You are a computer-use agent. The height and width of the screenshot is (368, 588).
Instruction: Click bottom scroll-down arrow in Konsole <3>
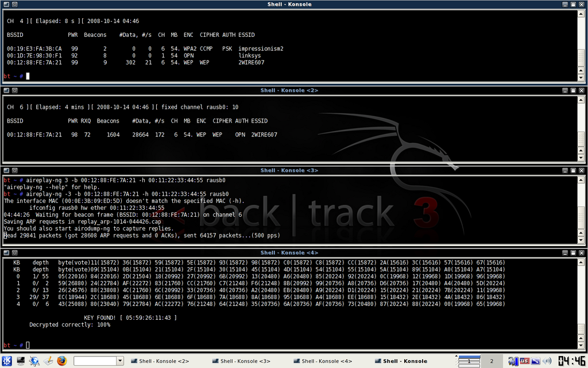(x=581, y=240)
